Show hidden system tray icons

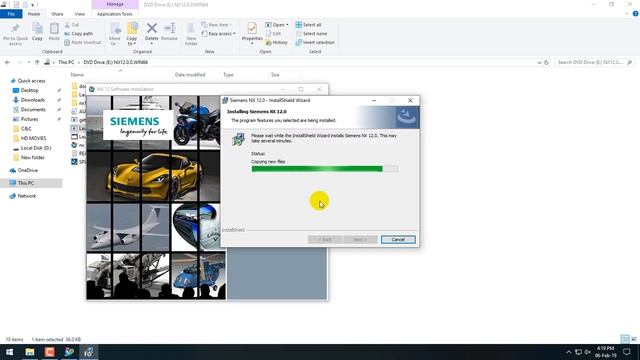click(569, 352)
